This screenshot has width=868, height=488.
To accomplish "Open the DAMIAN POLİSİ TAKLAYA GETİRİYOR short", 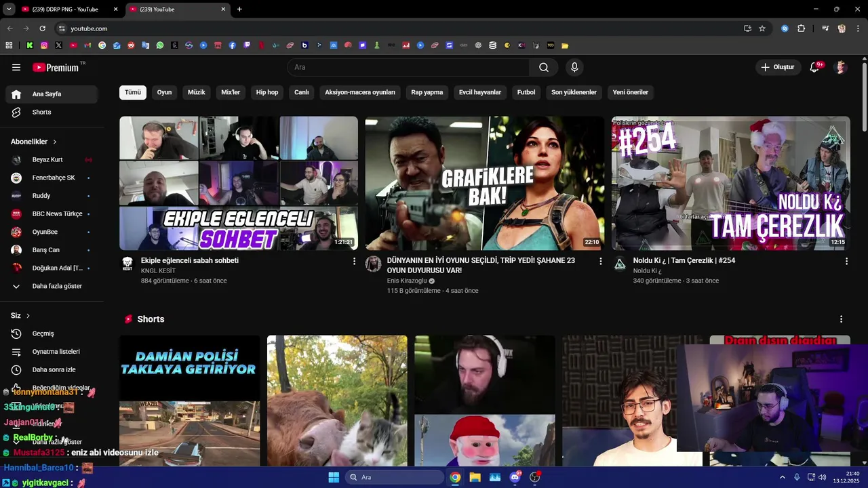I will (190, 401).
